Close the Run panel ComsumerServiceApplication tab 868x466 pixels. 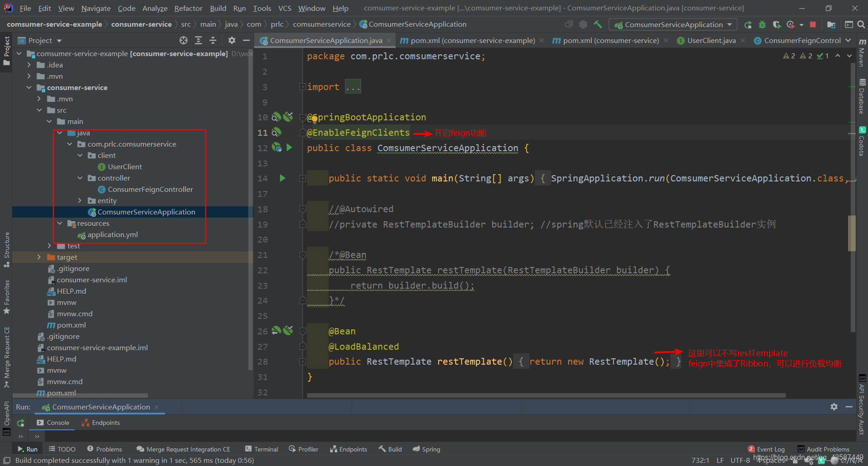[x=156, y=407]
